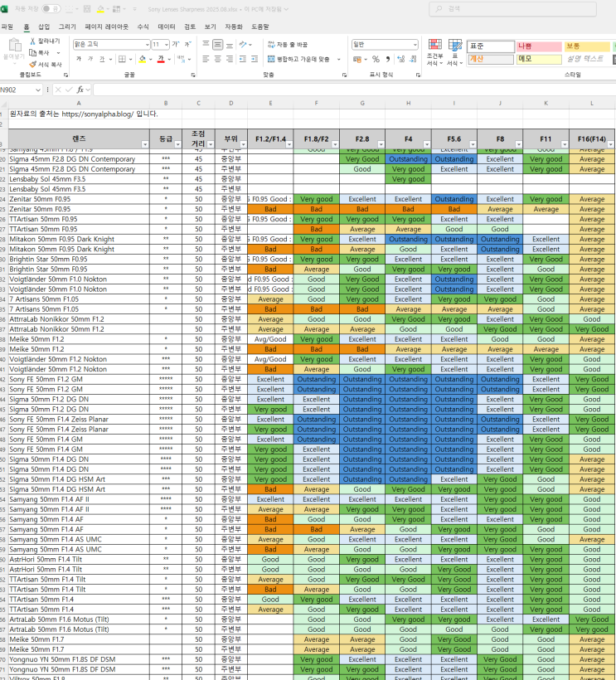Apply underline with the underlined 가 icon
616x680 pixels.
pyautogui.click(x=102, y=59)
